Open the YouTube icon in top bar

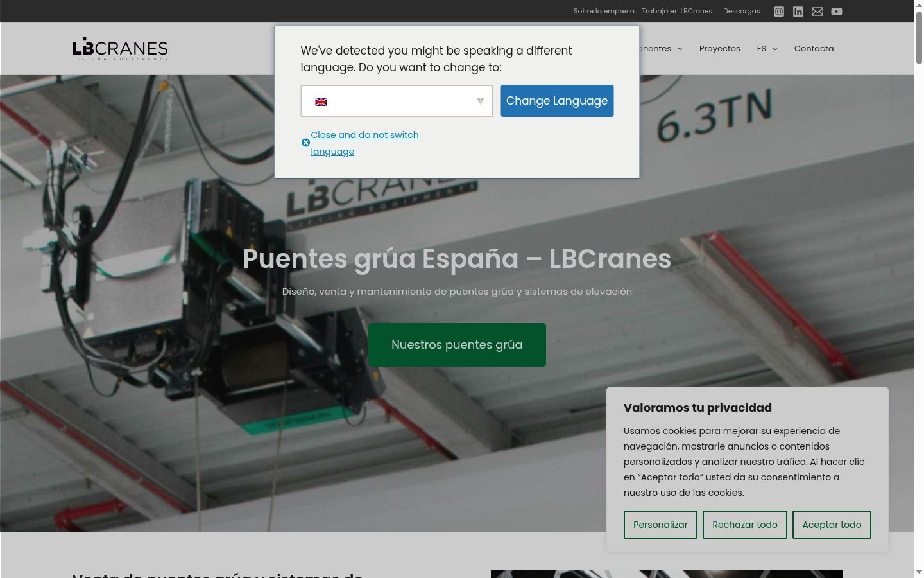click(837, 12)
